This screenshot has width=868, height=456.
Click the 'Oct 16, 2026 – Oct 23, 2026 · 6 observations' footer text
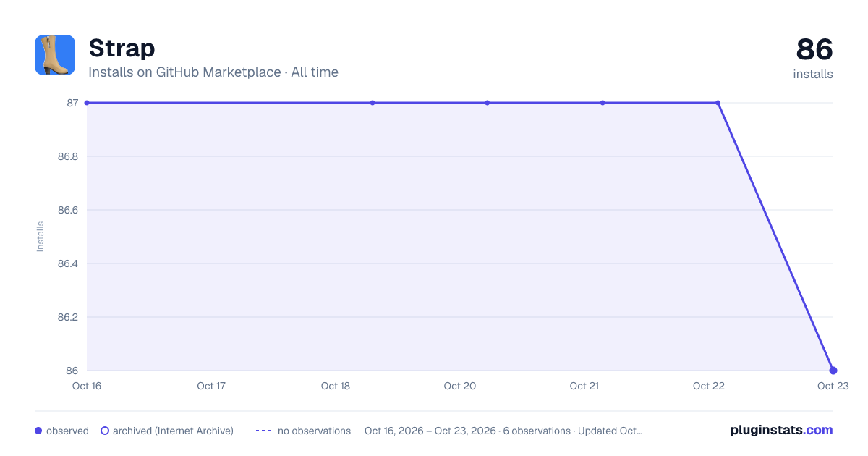click(503, 431)
